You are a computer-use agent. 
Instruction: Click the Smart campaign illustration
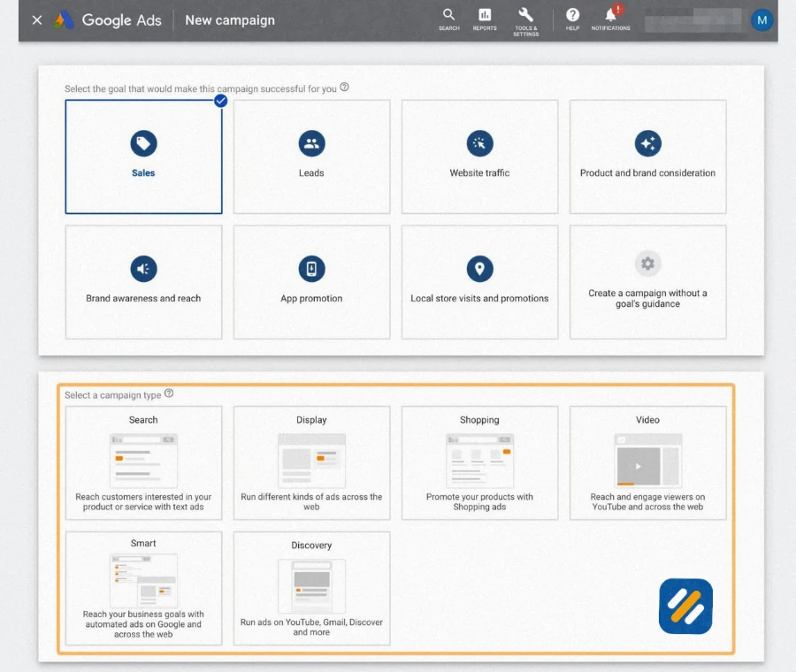(x=143, y=580)
